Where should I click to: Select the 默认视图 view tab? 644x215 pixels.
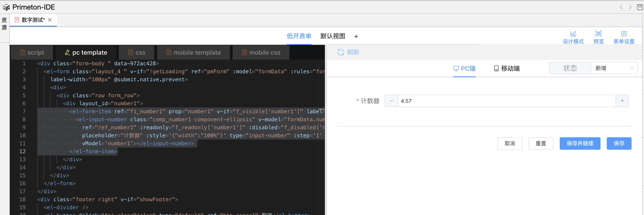point(332,36)
